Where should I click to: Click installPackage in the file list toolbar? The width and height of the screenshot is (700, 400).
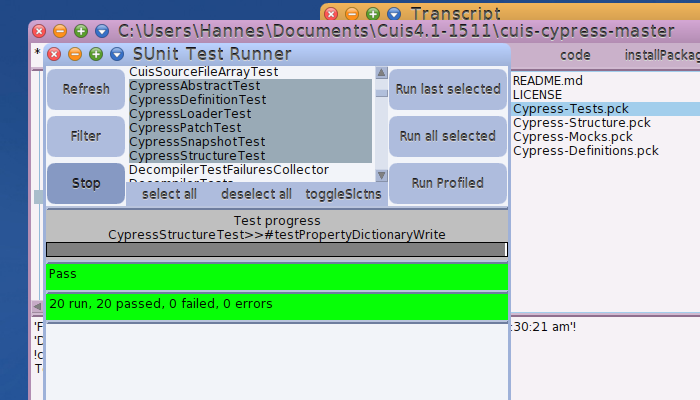coord(660,55)
